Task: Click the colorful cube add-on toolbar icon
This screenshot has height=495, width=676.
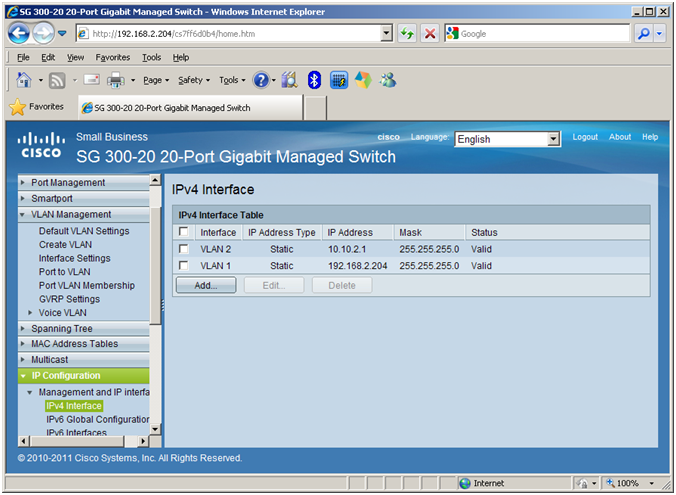Action: 363,80
